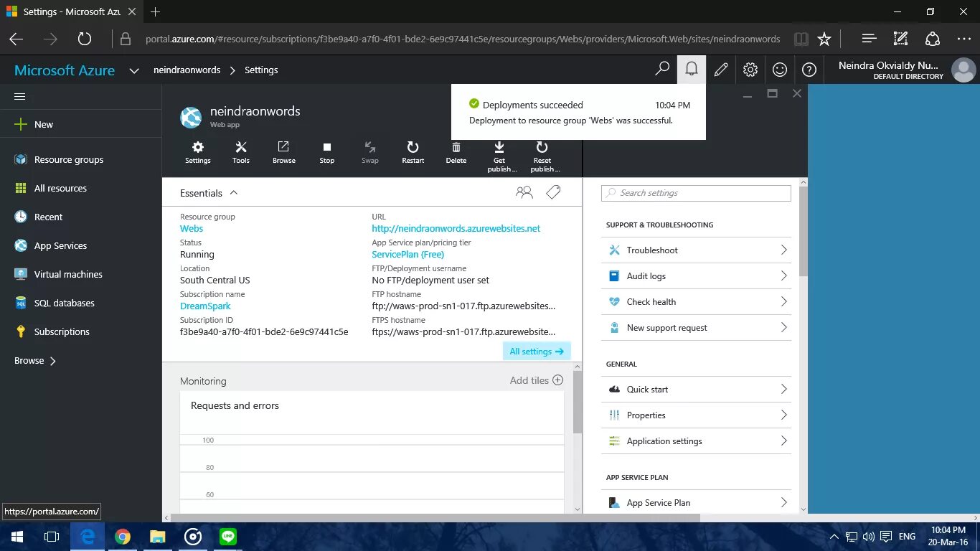
Task: Click Add tiles in Monitoring
Action: [x=537, y=380]
